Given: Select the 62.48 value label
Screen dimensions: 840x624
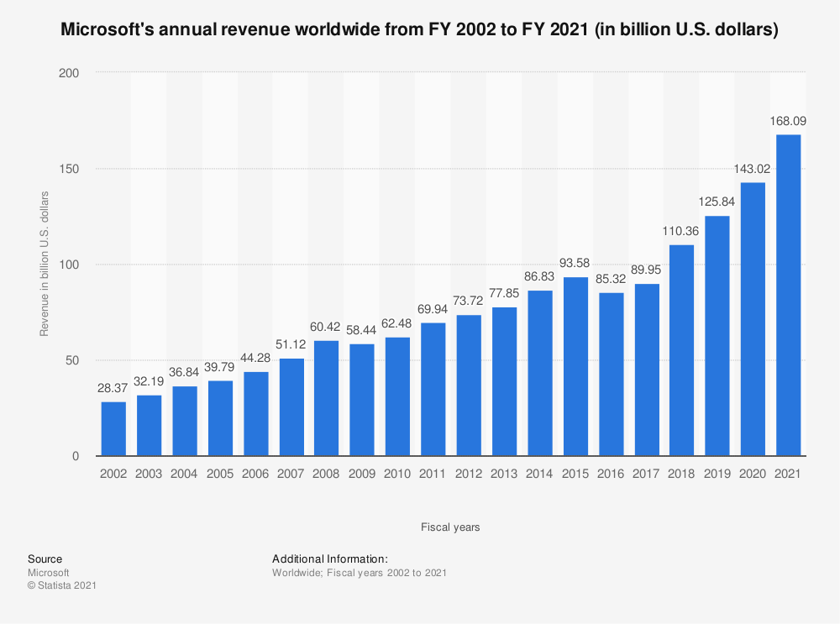Looking at the screenshot, I should click(397, 323).
